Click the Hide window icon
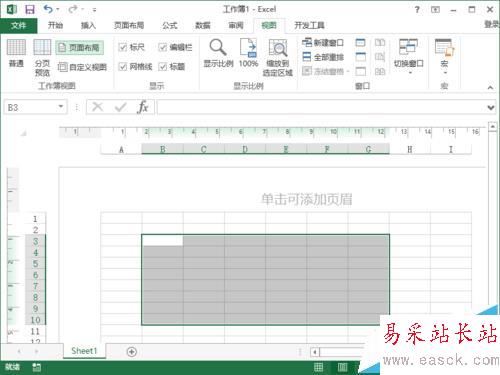Viewport: 500px width, 375px height. [360, 57]
